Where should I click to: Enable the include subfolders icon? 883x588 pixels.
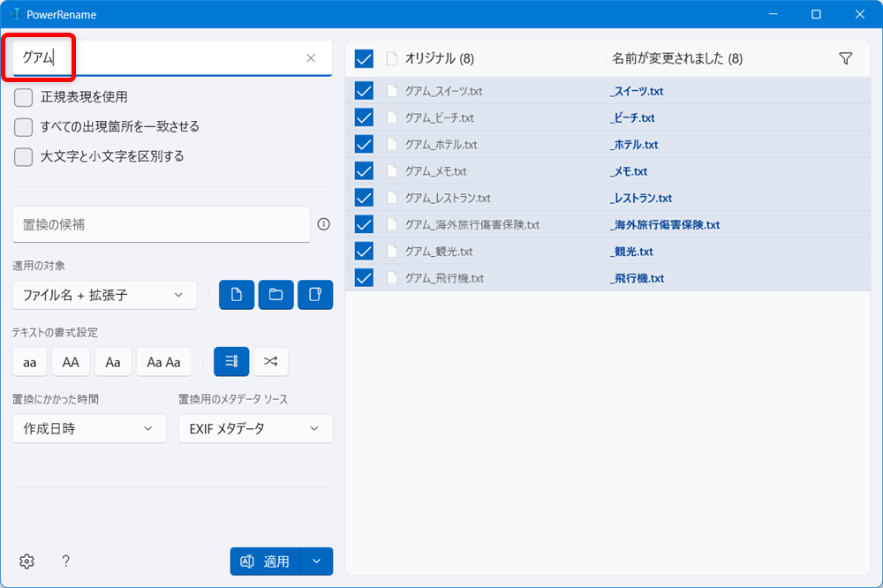pos(313,294)
